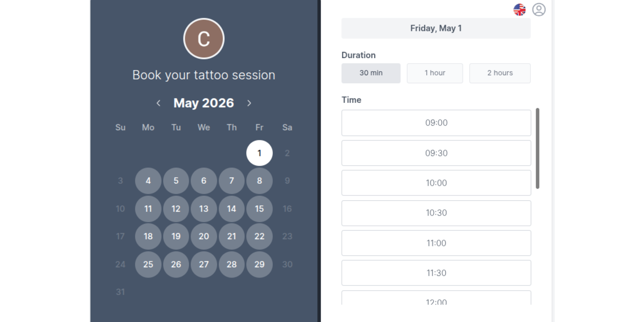Choose the 2 hours duration
The width and height of the screenshot is (644, 322).
click(x=500, y=73)
